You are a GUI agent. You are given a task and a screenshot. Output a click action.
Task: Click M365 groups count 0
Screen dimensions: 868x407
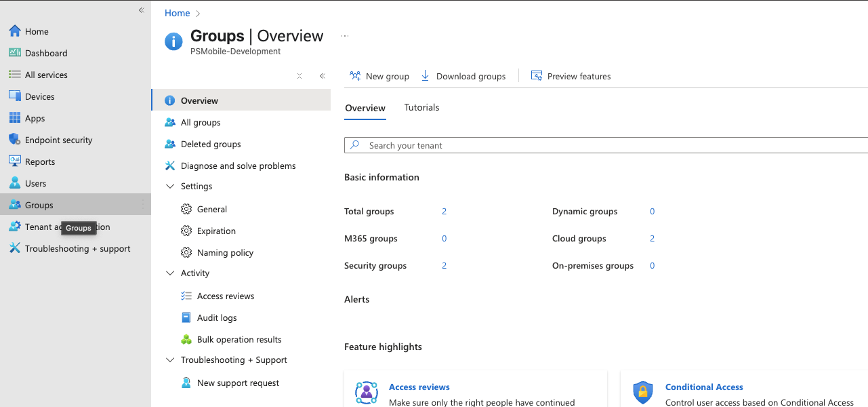(x=445, y=238)
